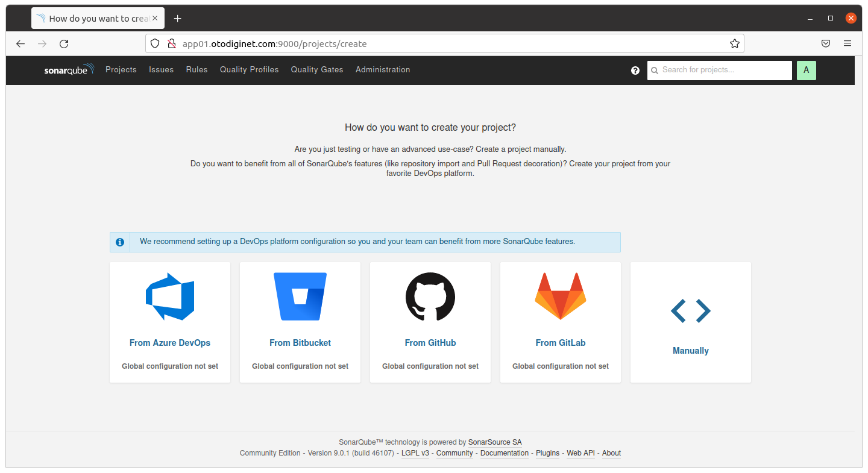This screenshot has width=868, height=473.
Task: Click the Manually code brackets icon
Action: [x=691, y=310]
